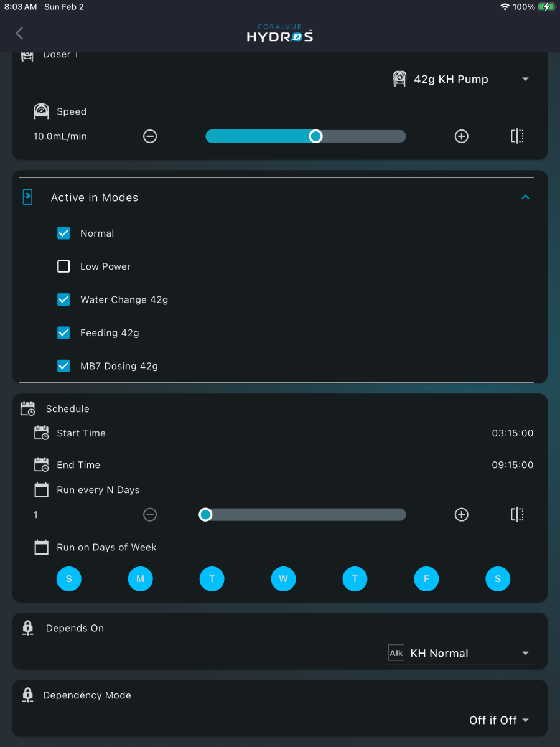Image resolution: width=560 pixels, height=747 pixels.
Task: Tap the Depends On lock icon
Action: (x=28, y=628)
